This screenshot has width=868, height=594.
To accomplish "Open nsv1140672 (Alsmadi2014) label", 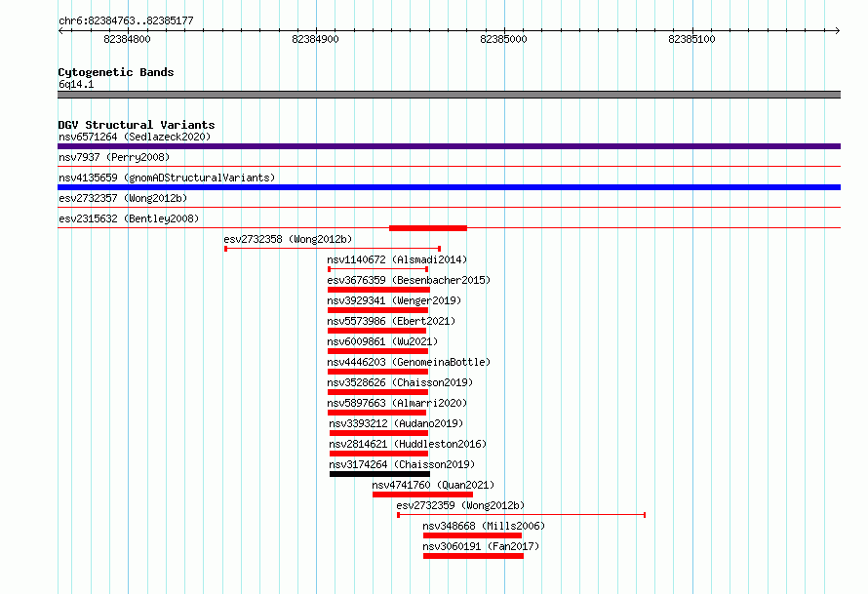I will coord(397,259).
